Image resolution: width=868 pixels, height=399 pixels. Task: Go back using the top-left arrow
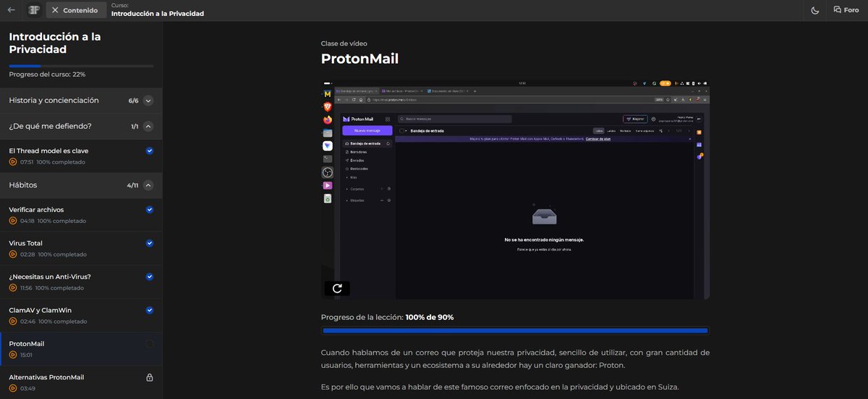point(11,10)
